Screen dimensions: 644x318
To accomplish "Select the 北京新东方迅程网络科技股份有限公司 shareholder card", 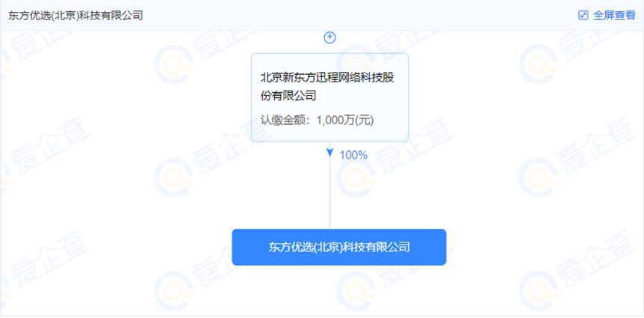I will pos(329,97).
